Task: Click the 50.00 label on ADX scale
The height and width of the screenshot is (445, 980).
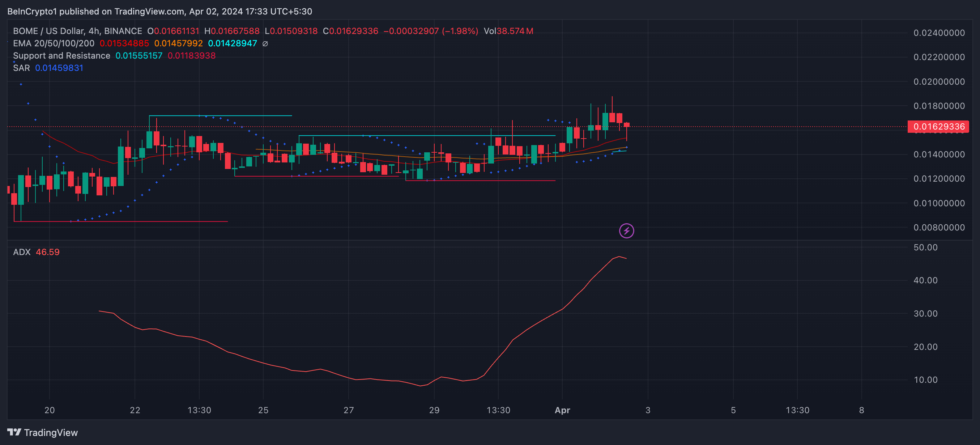Action: [x=925, y=247]
